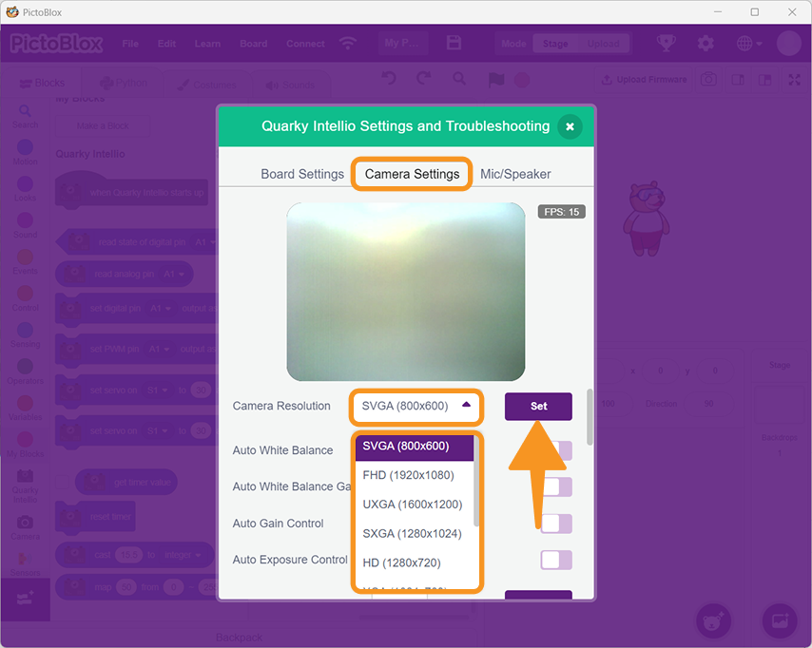Click the trophy icon in the header
812x648 pixels.
(x=666, y=44)
